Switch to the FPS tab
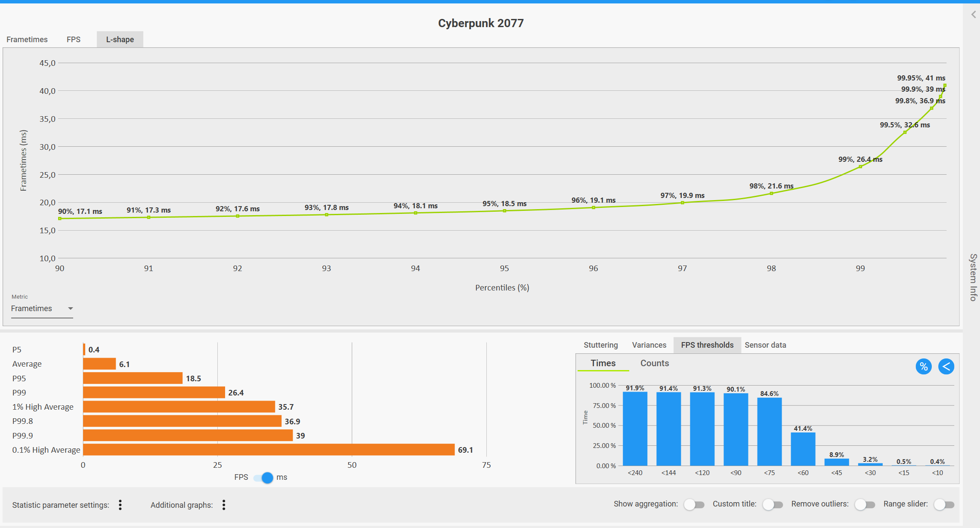 [x=74, y=40]
